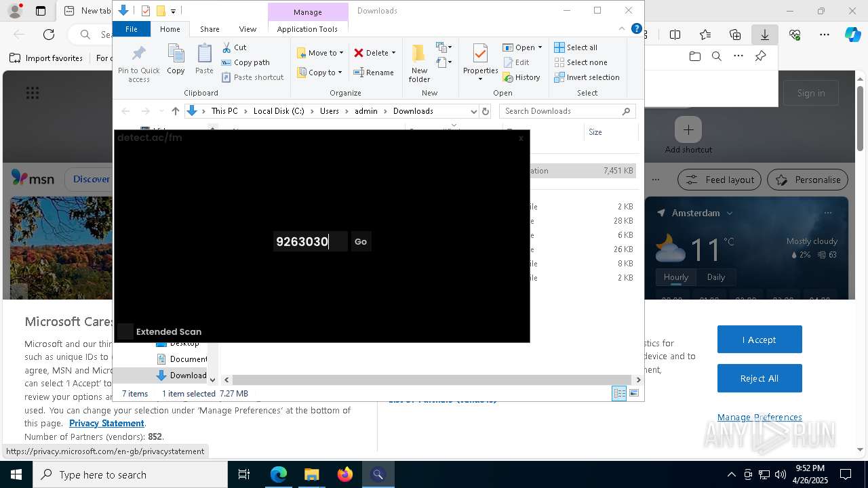Switch to the Share ribbon tab

click(x=210, y=29)
